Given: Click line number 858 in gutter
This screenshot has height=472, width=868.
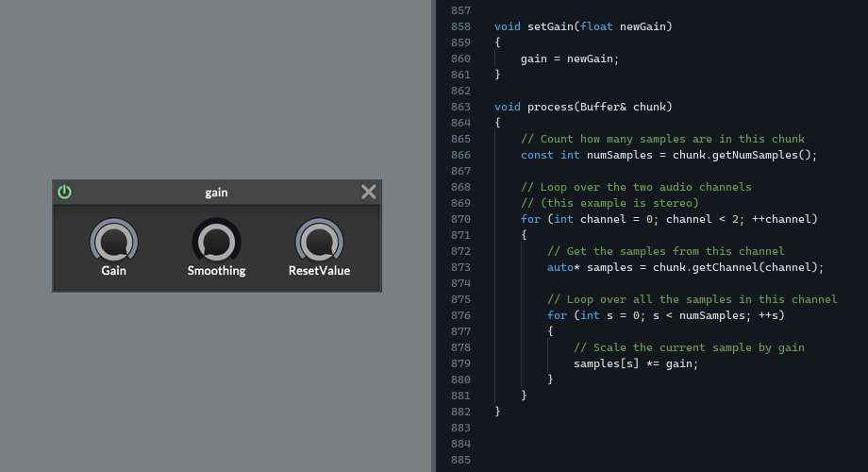Looking at the screenshot, I should pos(460,26).
